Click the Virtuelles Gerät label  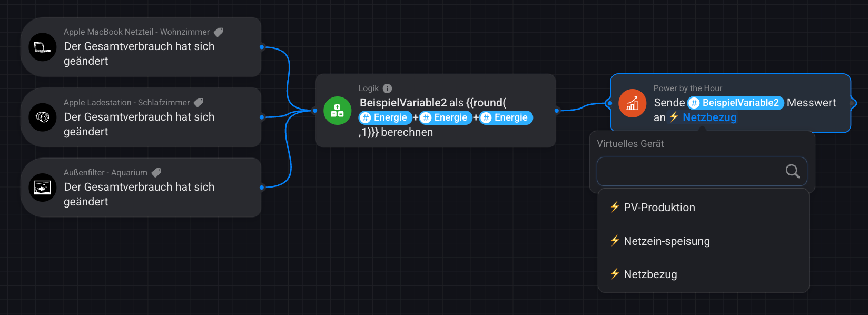point(630,144)
